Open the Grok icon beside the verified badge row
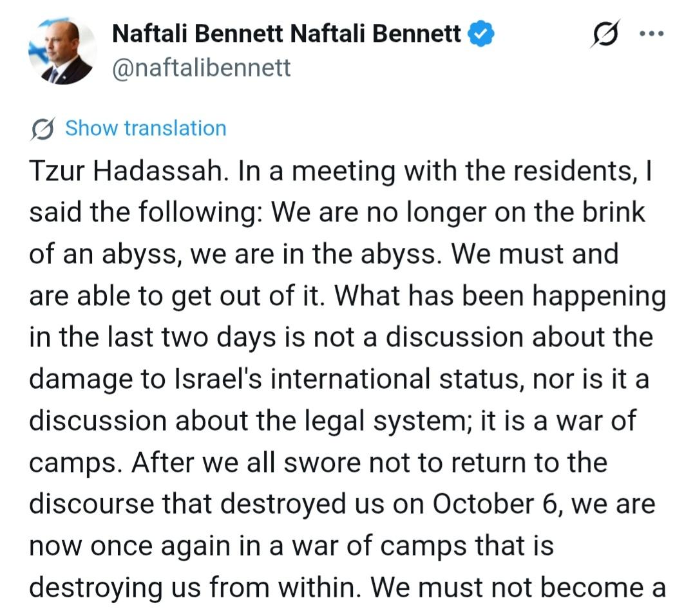693x616 pixels. (x=607, y=35)
